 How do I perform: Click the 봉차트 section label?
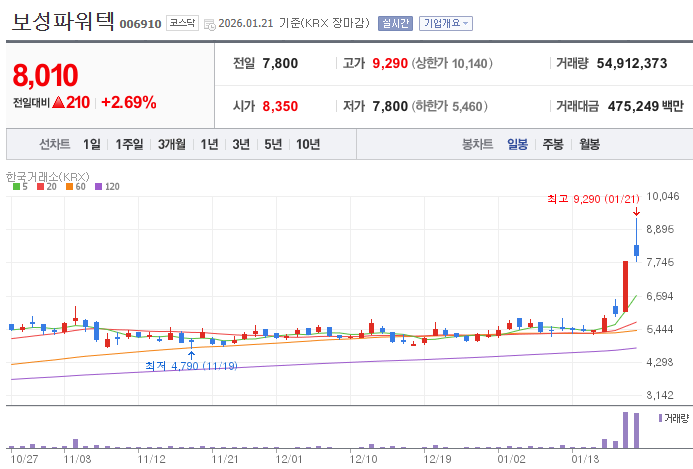click(477, 144)
